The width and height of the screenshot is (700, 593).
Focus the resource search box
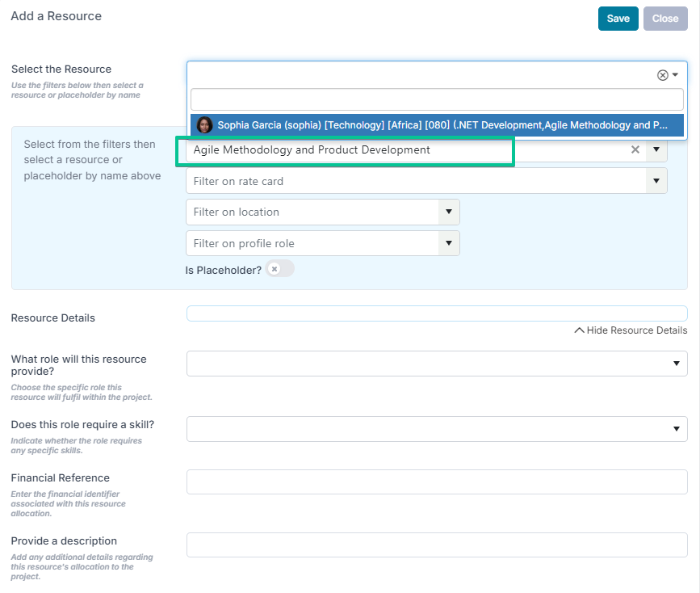point(437,99)
